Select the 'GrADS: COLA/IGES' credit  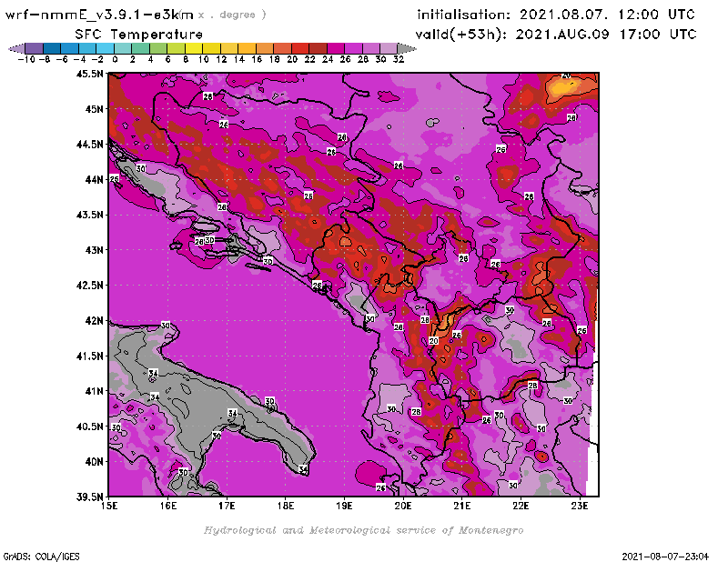(x=41, y=557)
